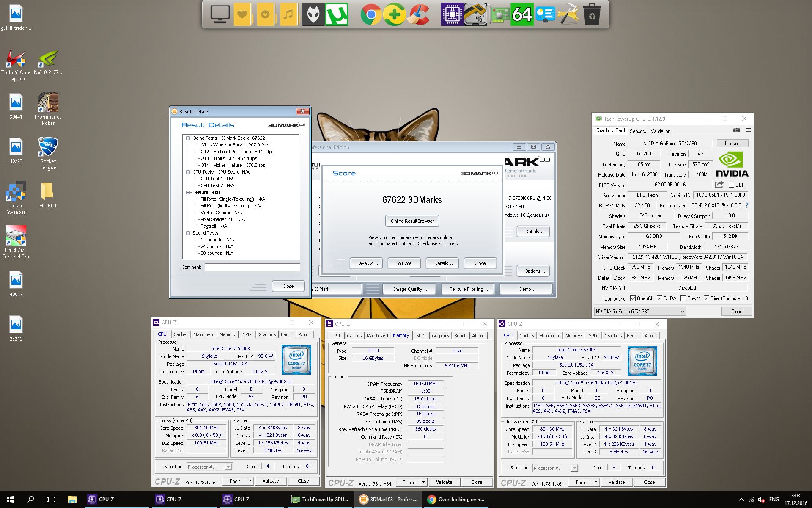812x508 pixels.
Task: Click Image Quality button in 3DMark03
Action: pyautogui.click(x=410, y=289)
